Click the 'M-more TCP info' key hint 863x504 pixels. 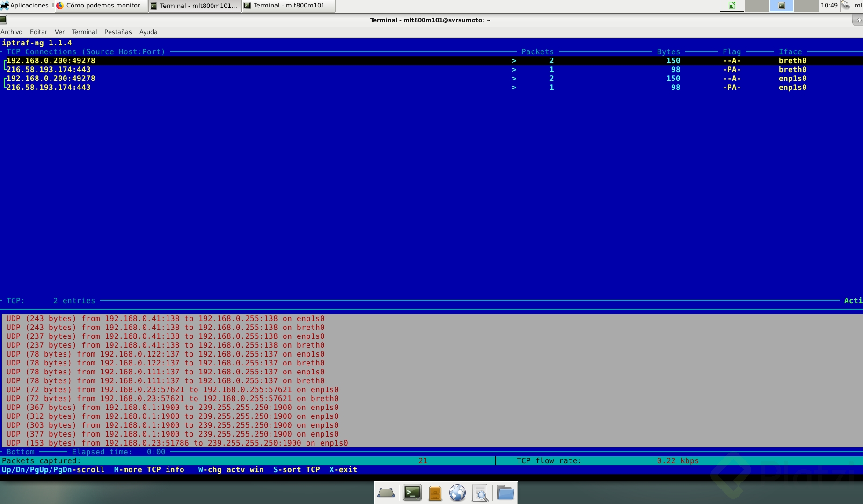(x=149, y=469)
